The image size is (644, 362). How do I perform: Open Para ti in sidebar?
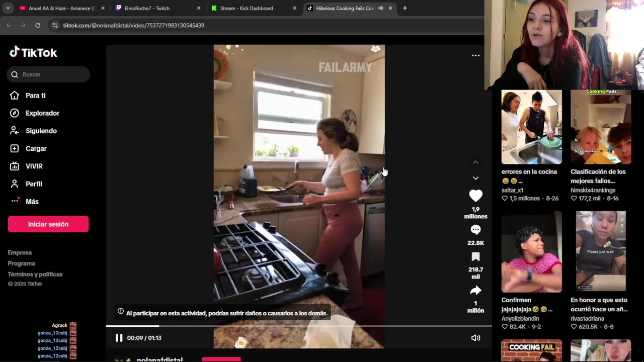coord(35,96)
